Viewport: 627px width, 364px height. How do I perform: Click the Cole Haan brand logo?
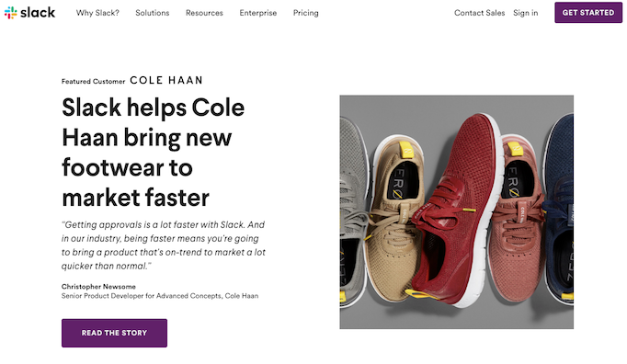[166, 80]
